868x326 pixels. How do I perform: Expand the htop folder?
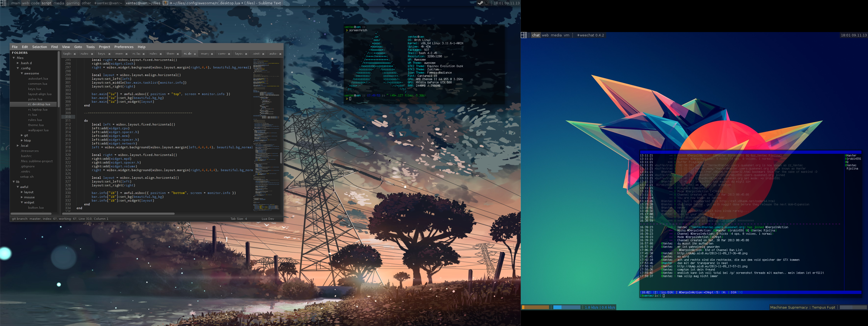(22, 140)
